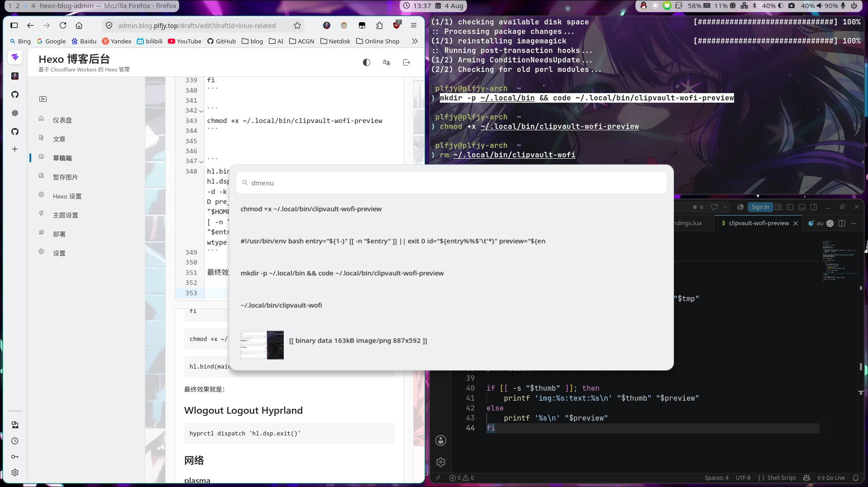This screenshot has height=487, width=868.
Task: Open the bilibili bookmark
Action: pos(150,41)
